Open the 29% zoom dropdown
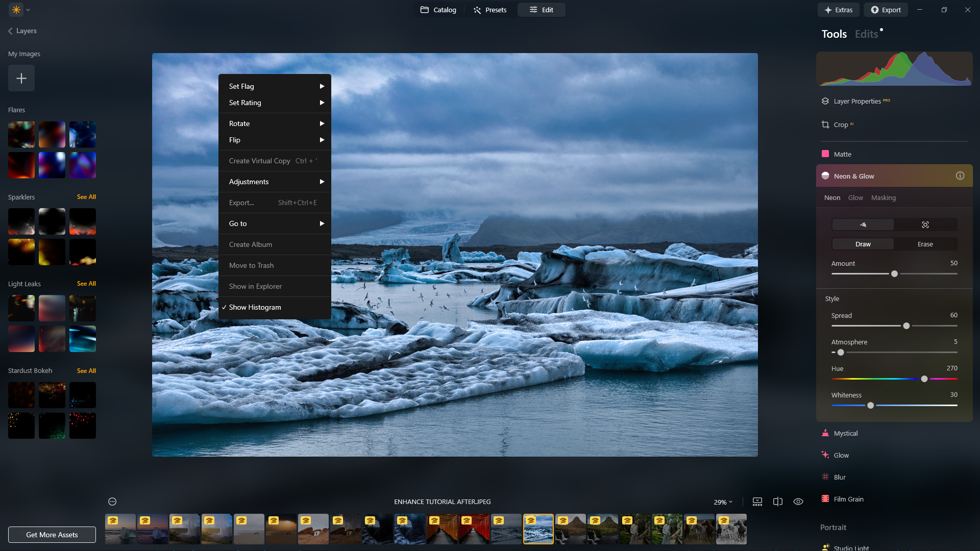 (723, 502)
